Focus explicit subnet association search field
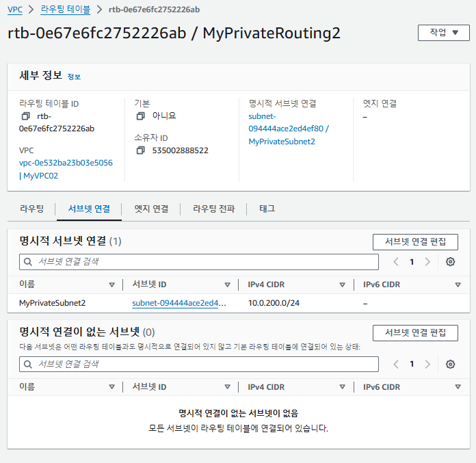Viewport: 476px width, 463px height. pyautogui.click(x=199, y=262)
